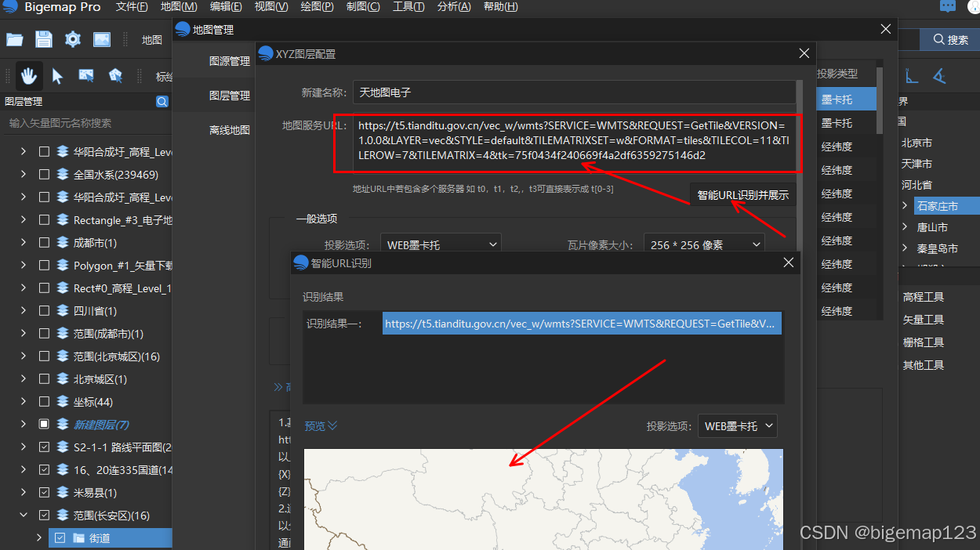Click the 投影类型 list scrollbar
This screenshot has width=980, height=550.
(880, 100)
